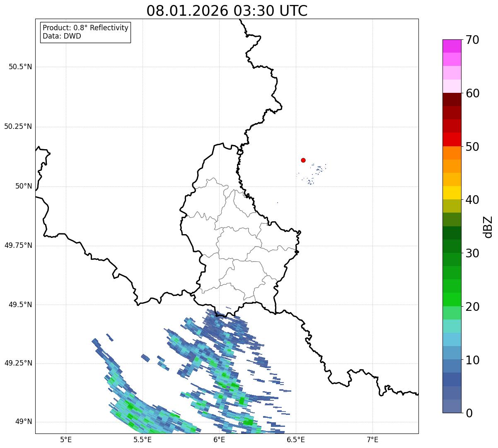Screen dimensions: 498x448
Task: Click the 50.5°N latitude label
Action: [20, 67]
